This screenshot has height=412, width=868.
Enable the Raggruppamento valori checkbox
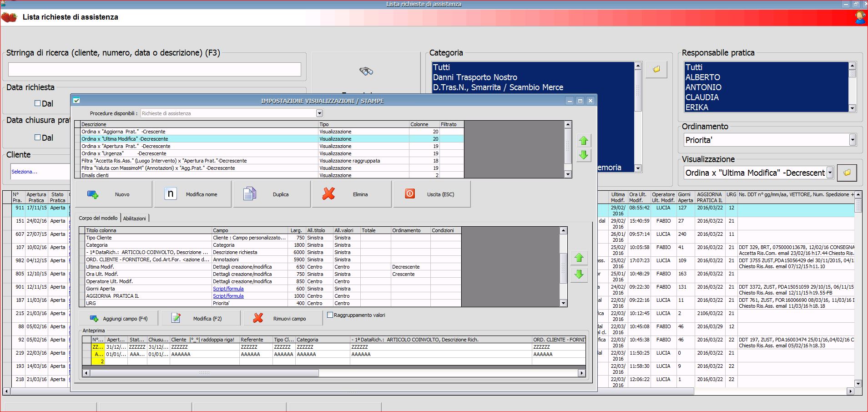[330, 315]
